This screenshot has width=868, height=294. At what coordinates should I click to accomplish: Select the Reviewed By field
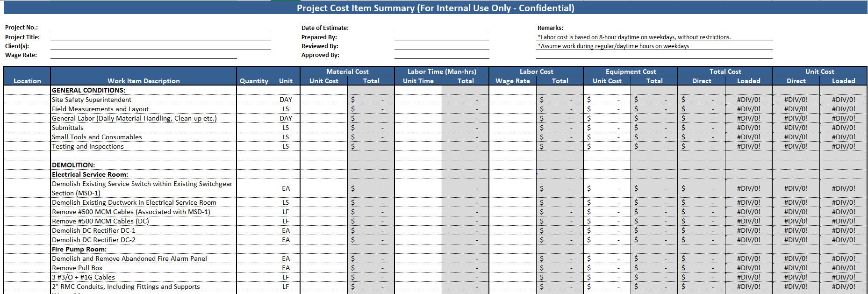442,46
